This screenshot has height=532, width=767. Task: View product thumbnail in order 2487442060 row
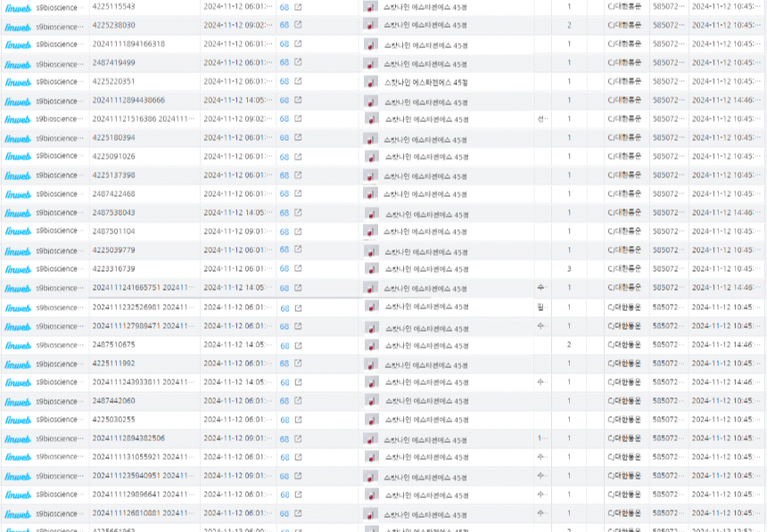tap(372, 401)
